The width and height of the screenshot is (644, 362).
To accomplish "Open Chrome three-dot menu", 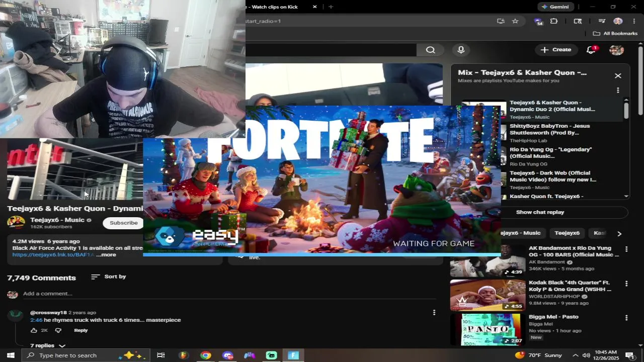I will pos(634,21).
